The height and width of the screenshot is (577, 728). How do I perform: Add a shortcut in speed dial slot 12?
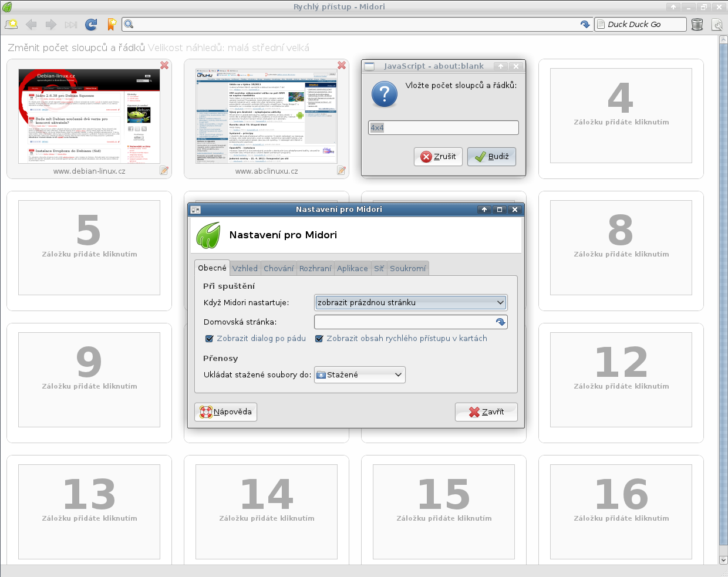click(x=621, y=380)
